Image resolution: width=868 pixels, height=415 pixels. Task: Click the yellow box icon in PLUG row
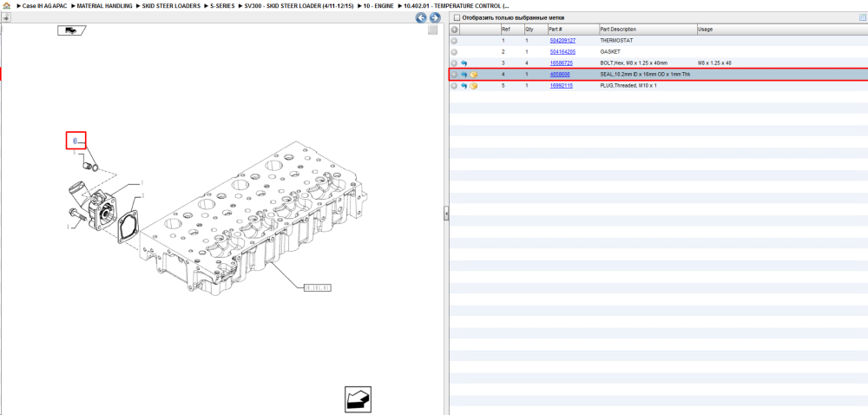tap(473, 86)
